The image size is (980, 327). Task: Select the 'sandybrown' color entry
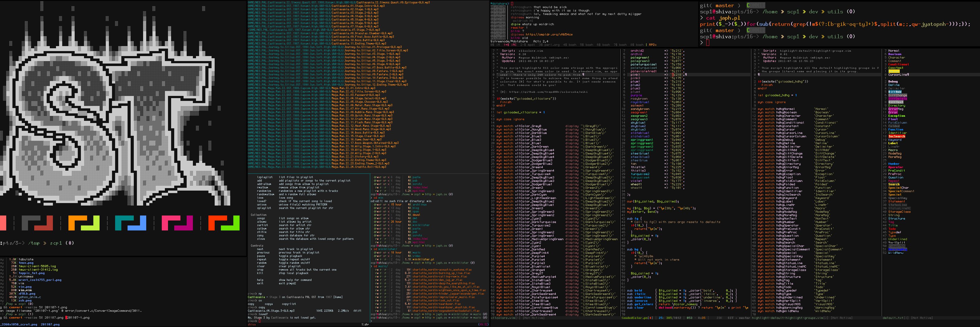point(640,109)
